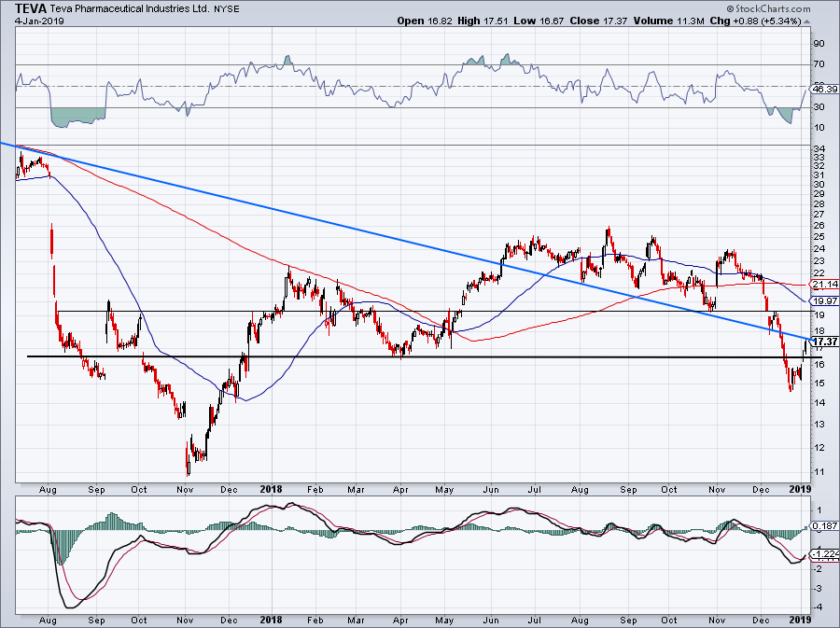The width and height of the screenshot is (840, 628).
Task: Click the High 17.51 value
Action: (x=483, y=21)
